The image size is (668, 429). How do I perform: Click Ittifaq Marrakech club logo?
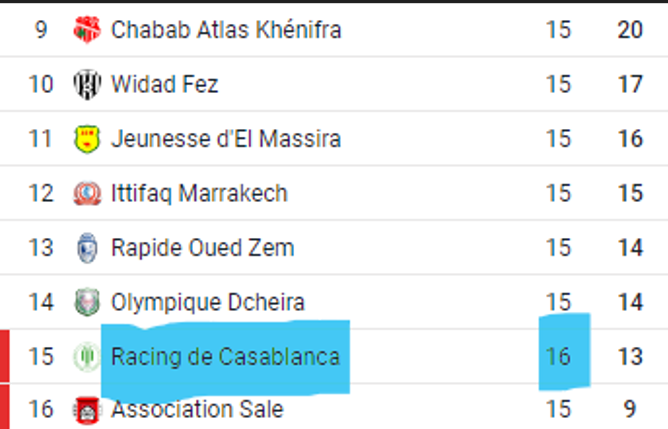click(x=87, y=193)
